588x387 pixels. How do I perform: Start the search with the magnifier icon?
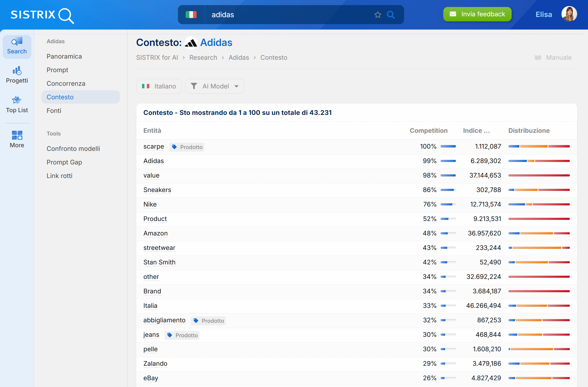click(x=391, y=14)
